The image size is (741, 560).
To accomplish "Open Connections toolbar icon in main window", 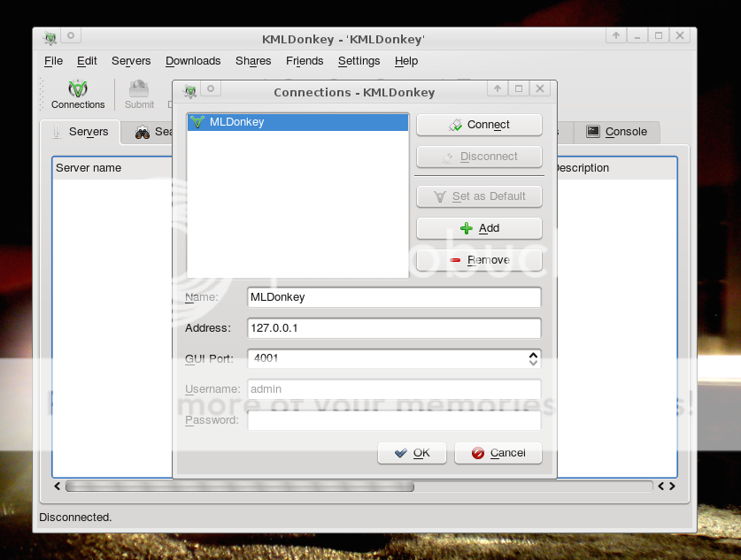I will 78,95.
